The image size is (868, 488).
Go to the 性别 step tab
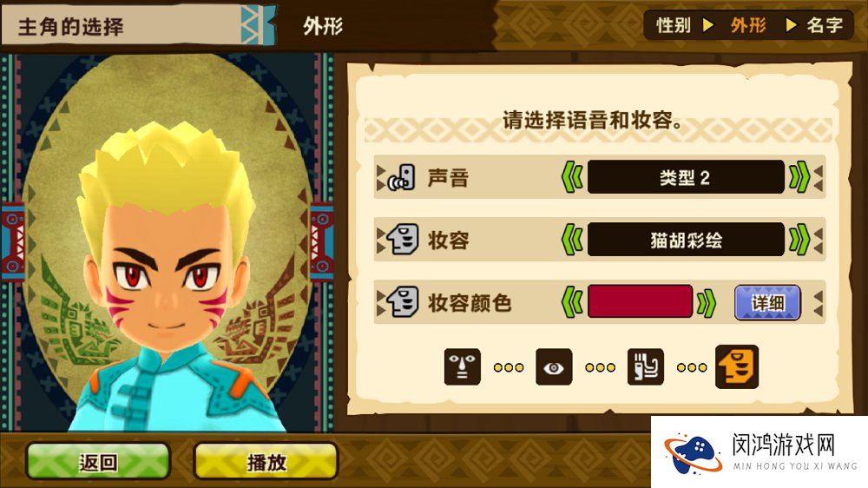point(674,25)
